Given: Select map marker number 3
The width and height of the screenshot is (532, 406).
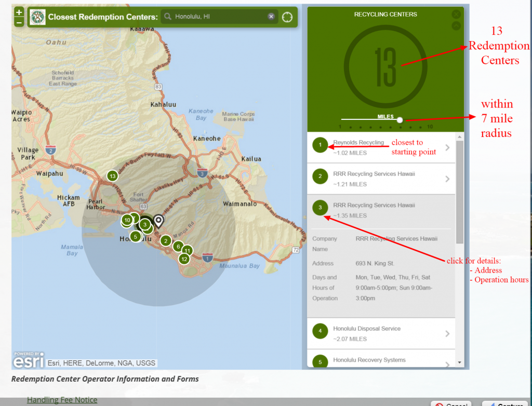Looking at the screenshot, I should (145, 224).
